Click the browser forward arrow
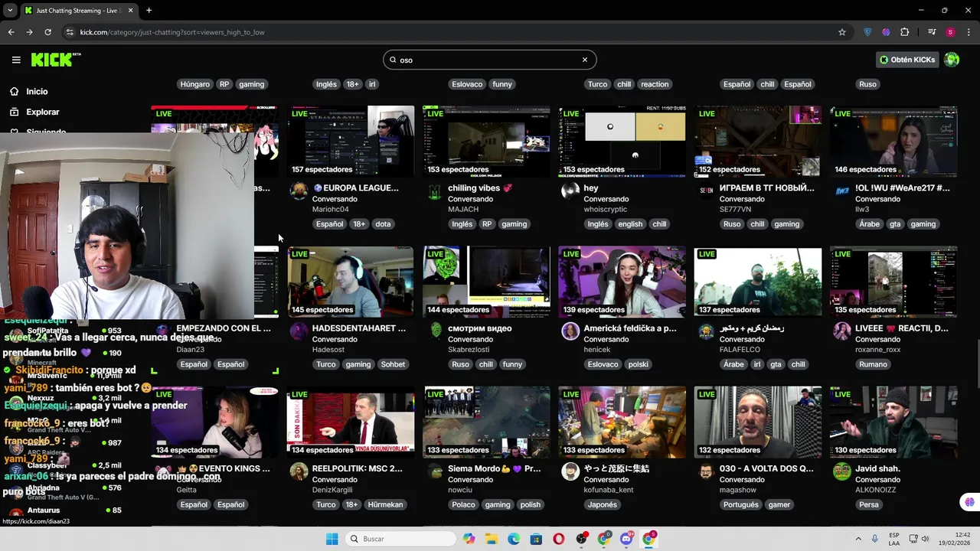Screen dimensions: 980x551 coord(29,32)
